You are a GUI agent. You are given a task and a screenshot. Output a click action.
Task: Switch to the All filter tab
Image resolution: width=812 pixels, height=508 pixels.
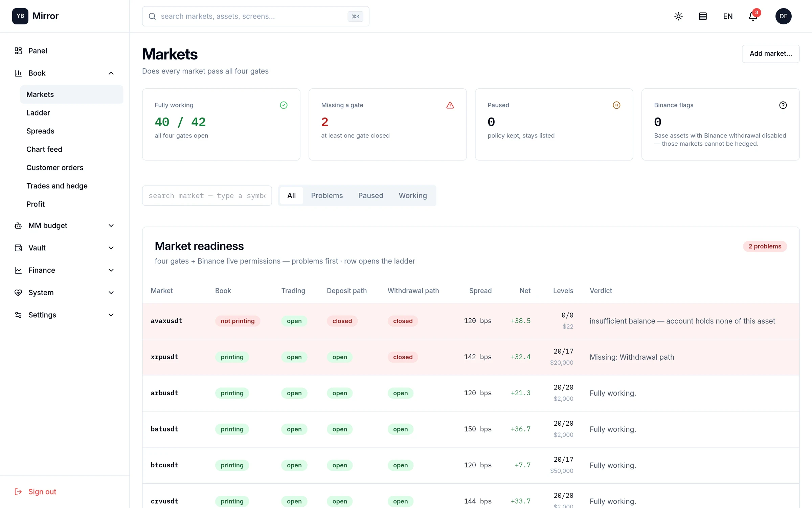[x=292, y=196]
